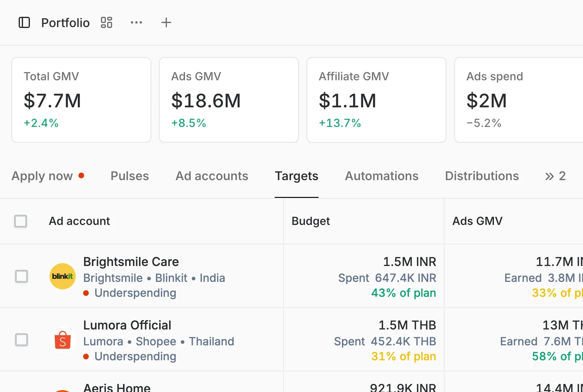Click Brightsmile • Blinkit • India subtitle
Image resolution: width=583 pixels, height=392 pixels.
tap(154, 278)
